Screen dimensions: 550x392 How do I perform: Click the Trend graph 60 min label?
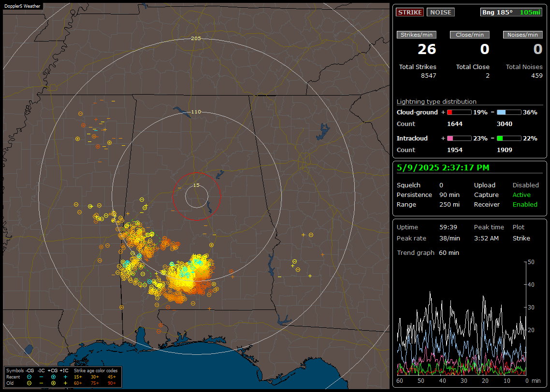428,253
